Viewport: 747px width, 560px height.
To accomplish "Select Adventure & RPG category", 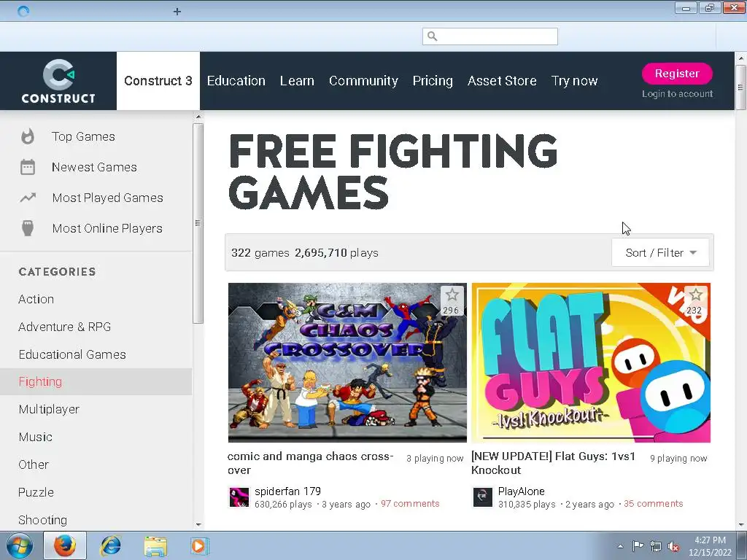I will [65, 327].
